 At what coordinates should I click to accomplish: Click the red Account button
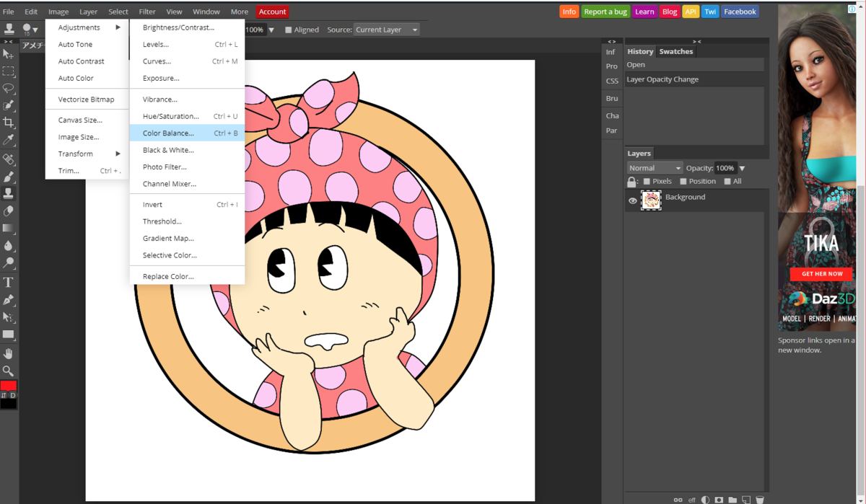point(272,12)
